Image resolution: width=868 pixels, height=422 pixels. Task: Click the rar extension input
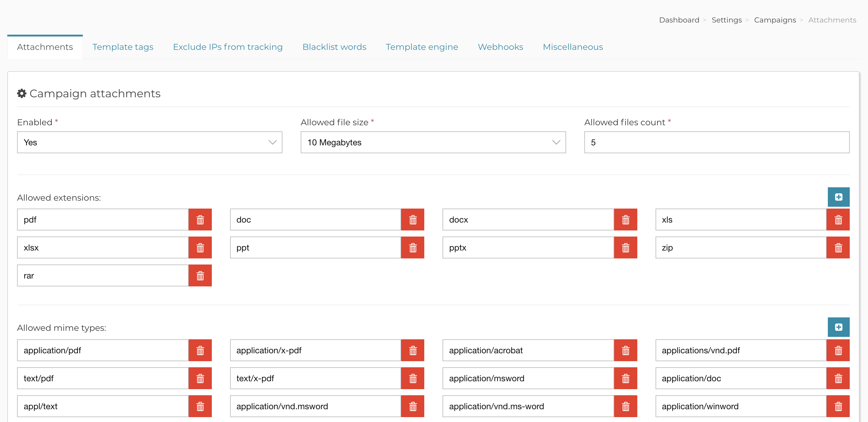[x=103, y=275]
